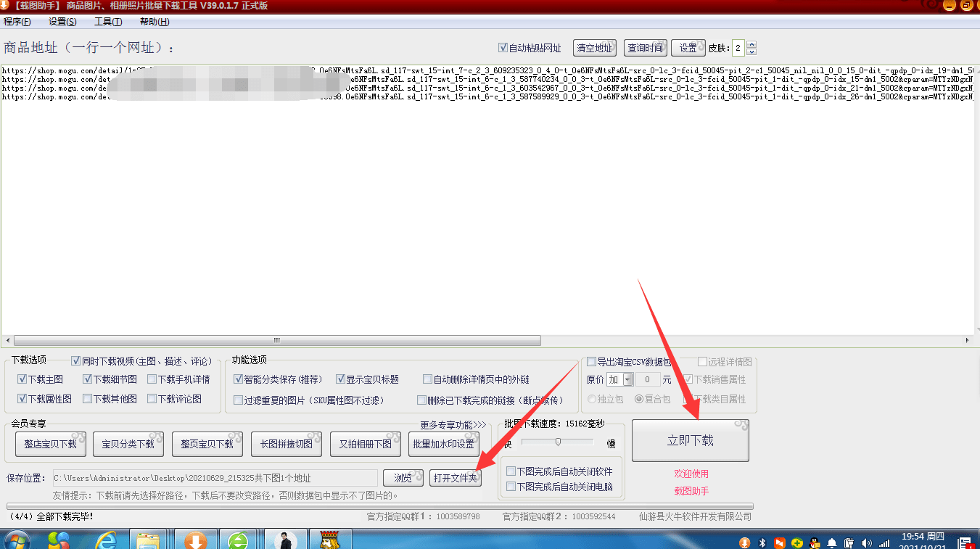Click 打开文件夹 to open save folder
The image size is (980, 549).
coord(455,478)
